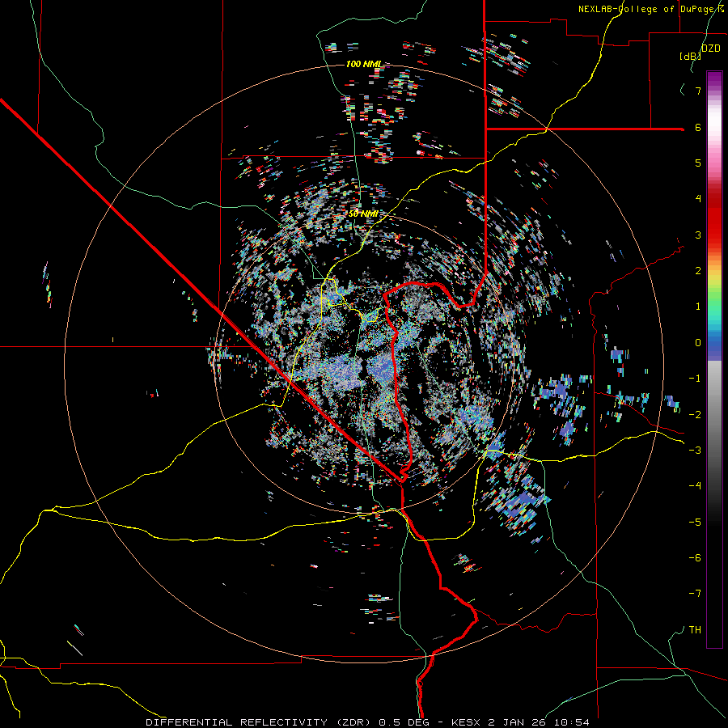
Task: Click the 10:54 timestamp
Action: pyautogui.click(x=570, y=722)
